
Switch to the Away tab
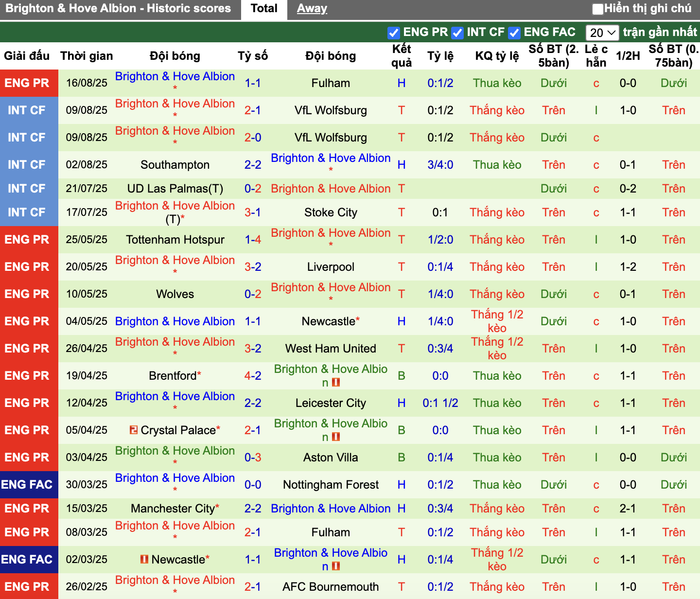point(312,8)
